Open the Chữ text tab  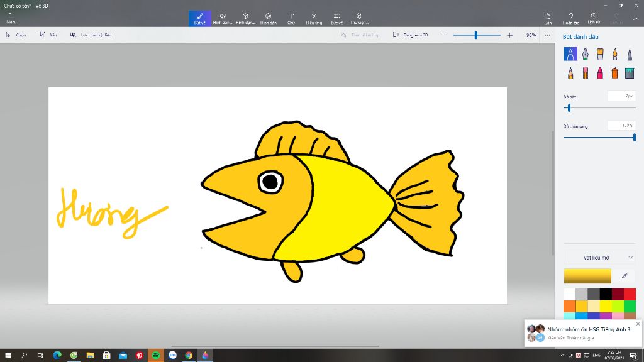291,18
